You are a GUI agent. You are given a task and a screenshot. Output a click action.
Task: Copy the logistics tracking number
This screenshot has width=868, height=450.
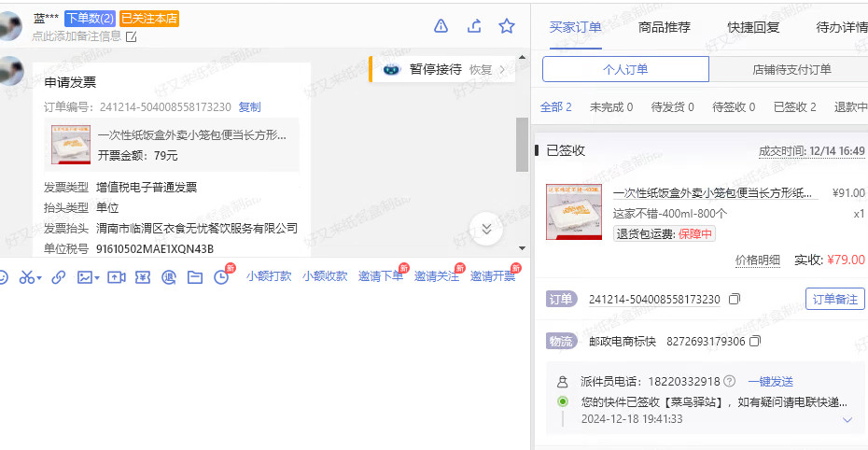[755, 341]
